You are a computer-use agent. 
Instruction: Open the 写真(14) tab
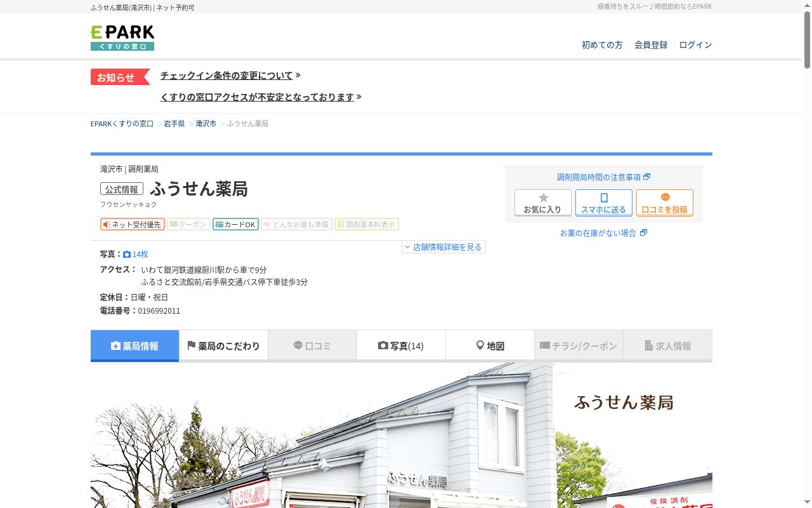[401, 345]
